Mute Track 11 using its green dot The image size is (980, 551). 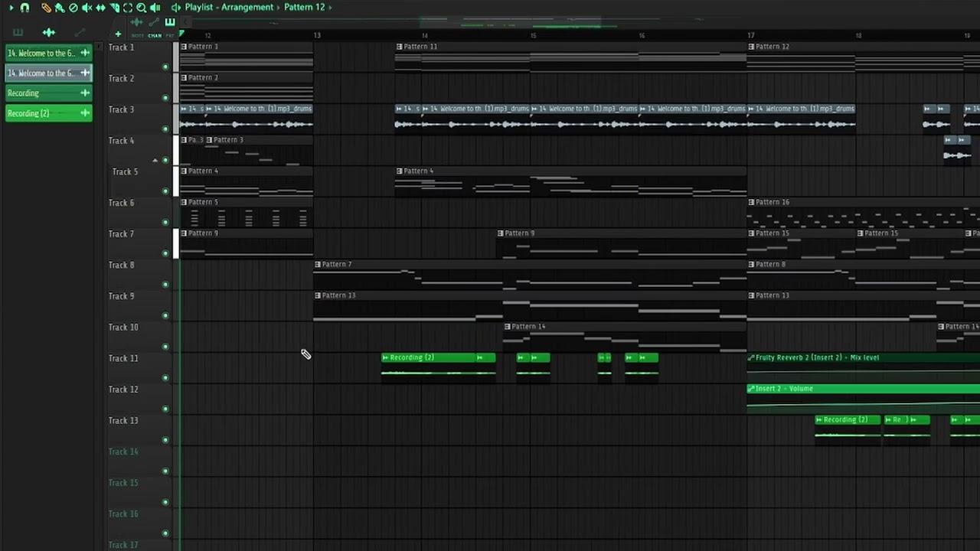point(165,378)
